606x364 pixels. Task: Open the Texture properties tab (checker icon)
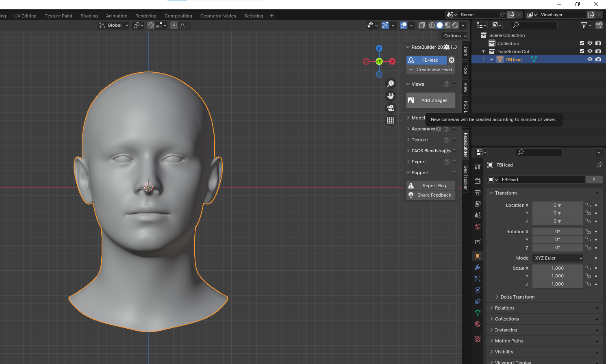tap(478, 339)
